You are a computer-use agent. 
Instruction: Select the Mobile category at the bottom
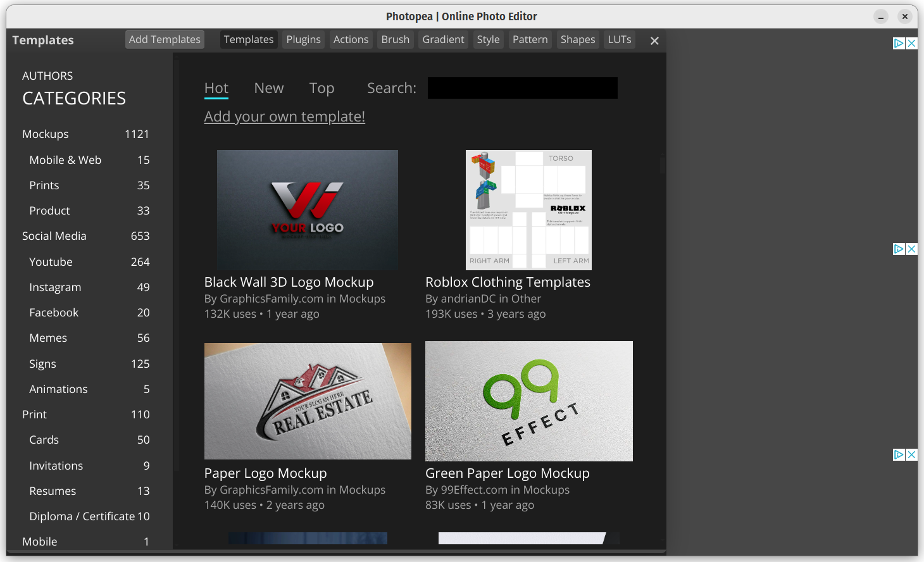(85, 542)
